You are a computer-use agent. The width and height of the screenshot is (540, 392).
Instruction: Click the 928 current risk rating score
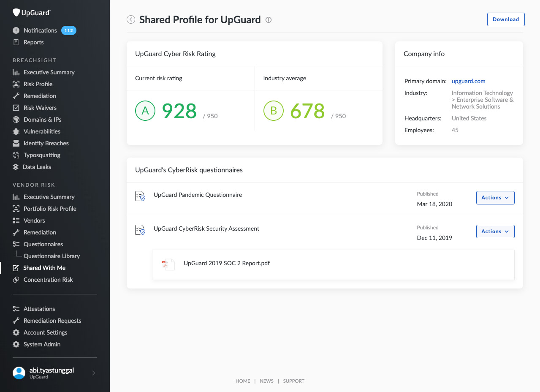click(179, 111)
